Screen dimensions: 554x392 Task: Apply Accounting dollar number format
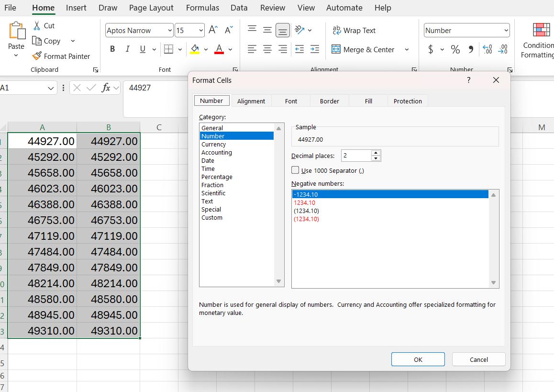[431, 49]
